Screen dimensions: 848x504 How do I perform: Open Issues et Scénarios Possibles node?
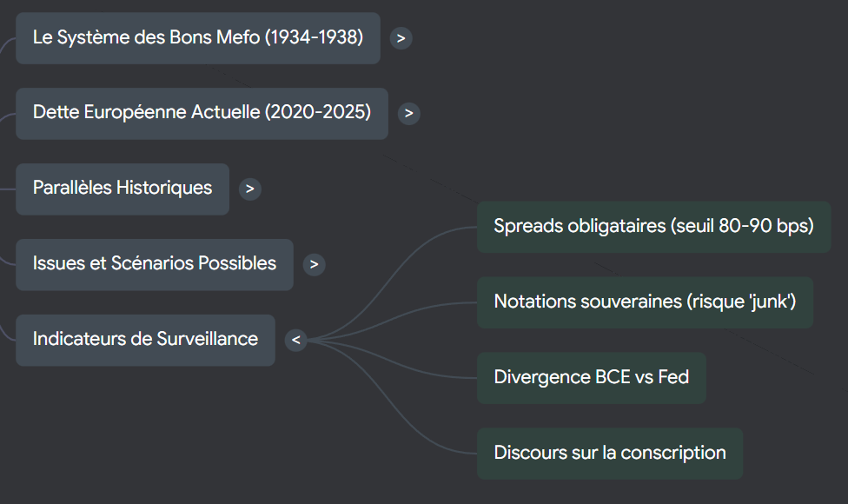(x=155, y=264)
